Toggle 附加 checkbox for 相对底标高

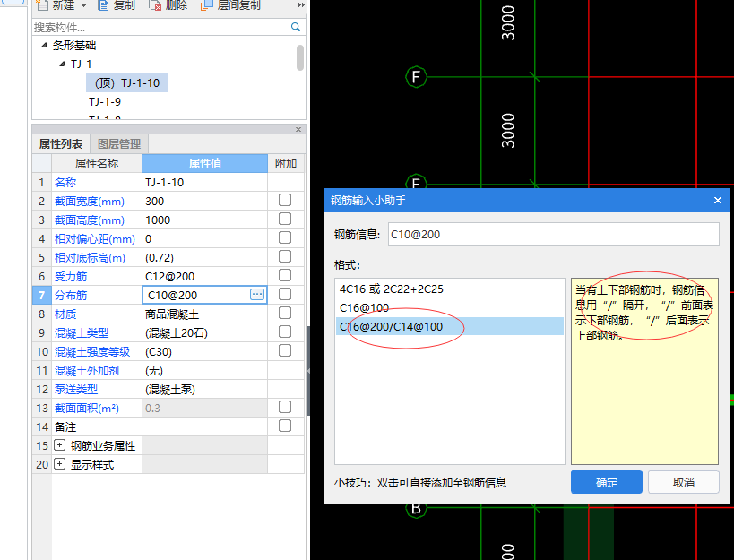pyautogui.click(x=285, y=256)
